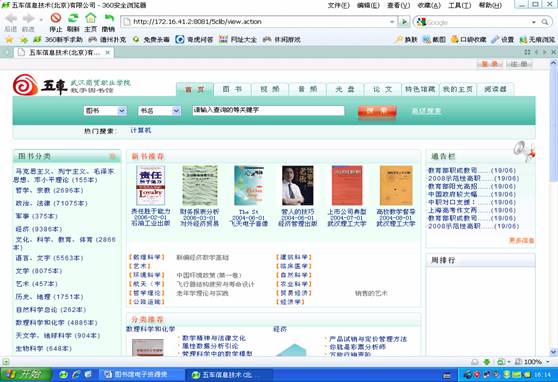Enable 无痕浏览 private browsing
Image resolution: width=558 pixels, height=382 pixels.
537,40
